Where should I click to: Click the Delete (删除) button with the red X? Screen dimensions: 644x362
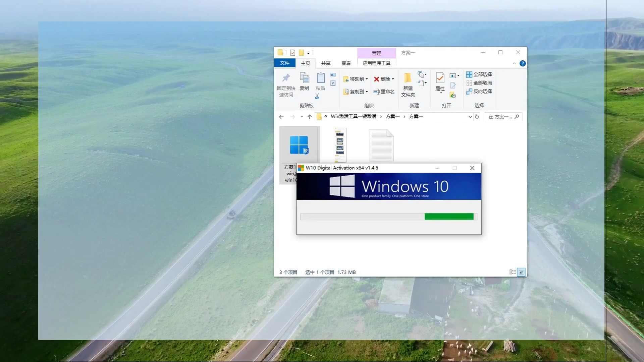coord(382,79)
